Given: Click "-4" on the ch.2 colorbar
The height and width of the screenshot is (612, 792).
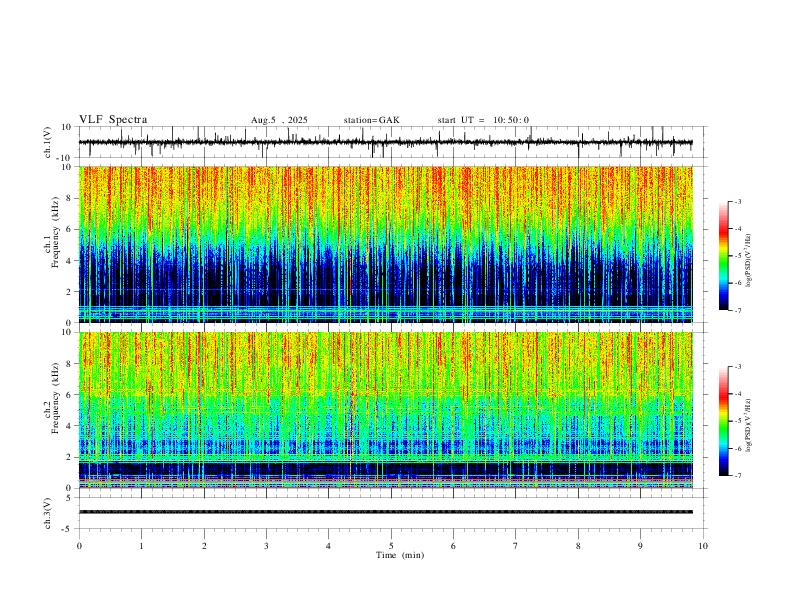Looking at the screenshot, I should tap(737, 394).
